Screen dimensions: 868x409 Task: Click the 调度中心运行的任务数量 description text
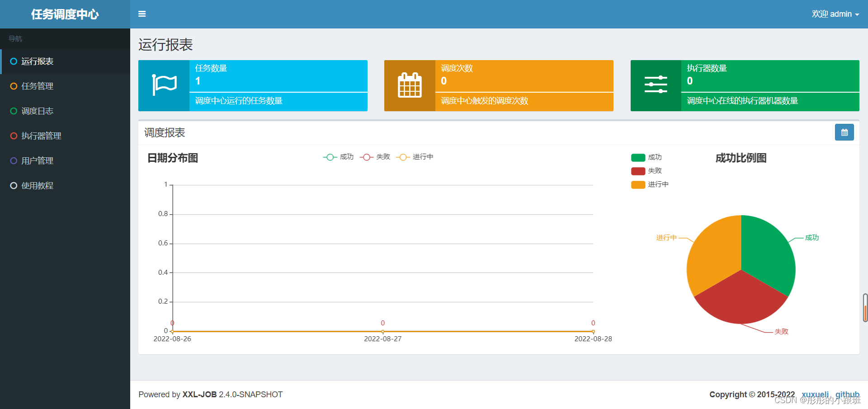click(239, 101)
